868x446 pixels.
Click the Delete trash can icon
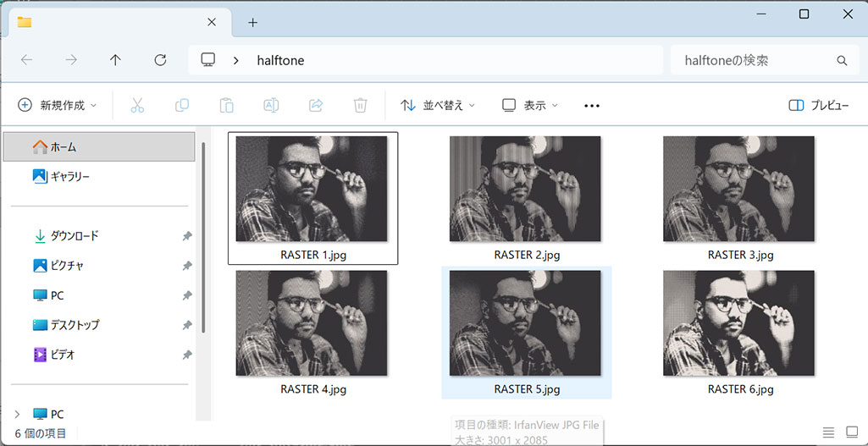(x=361, y=105)
